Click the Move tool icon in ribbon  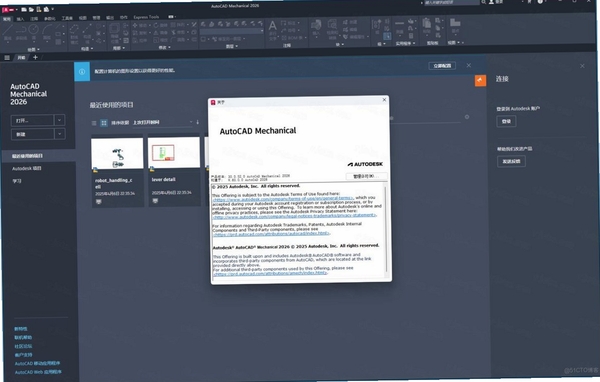pyautogui.click(x=135, y=25)
